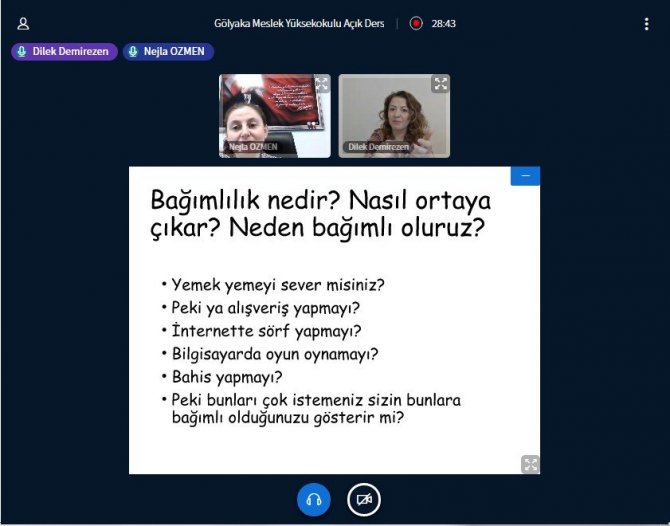The image size is (670, 526).
Task: Click the red recording indicator
Action: tap(416, 23)
